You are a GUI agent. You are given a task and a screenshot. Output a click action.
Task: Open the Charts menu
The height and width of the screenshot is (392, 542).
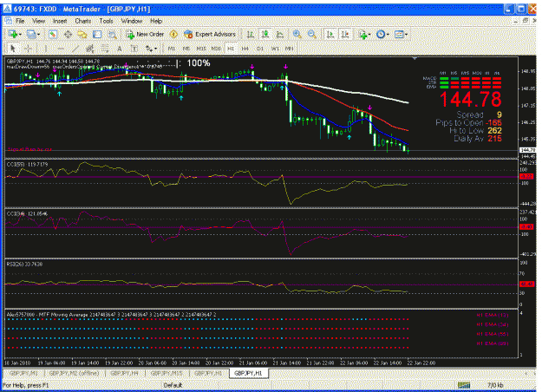coord(83,21)
